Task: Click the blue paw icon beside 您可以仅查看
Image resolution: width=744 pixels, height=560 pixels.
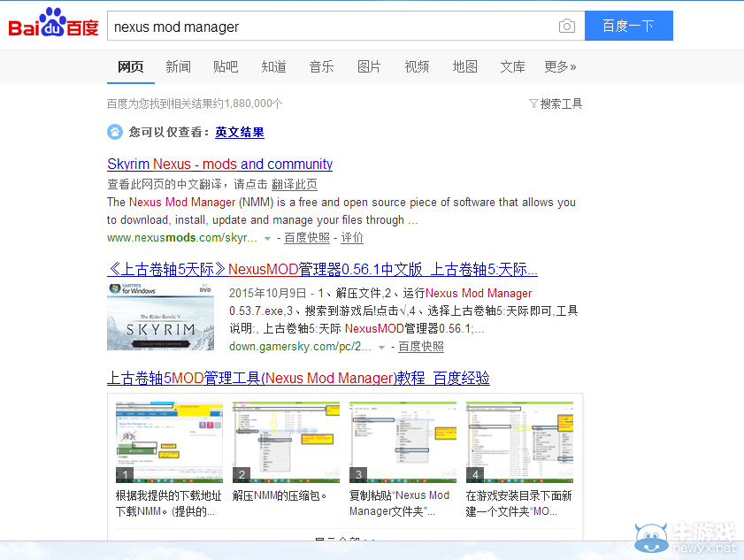Action: pos(115,132)
